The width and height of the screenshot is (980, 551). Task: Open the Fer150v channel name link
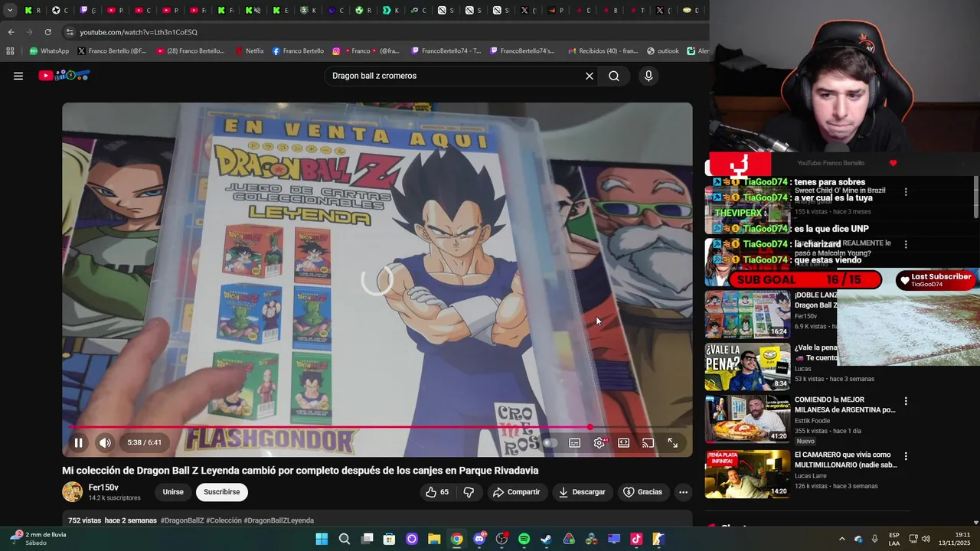tap(103, 487)
